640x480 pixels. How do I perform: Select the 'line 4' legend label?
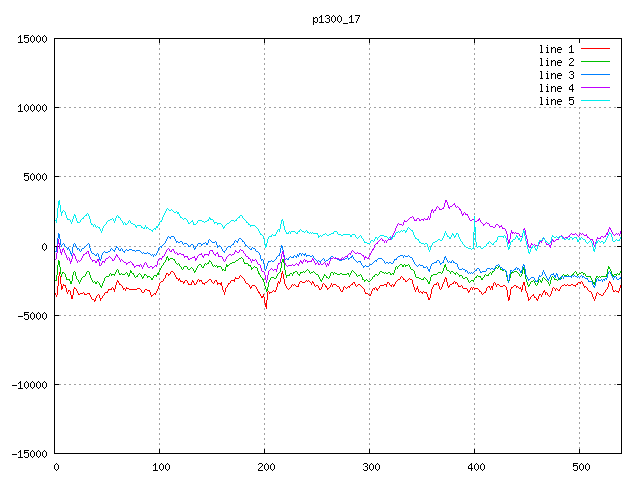click(x=556, y=88)
